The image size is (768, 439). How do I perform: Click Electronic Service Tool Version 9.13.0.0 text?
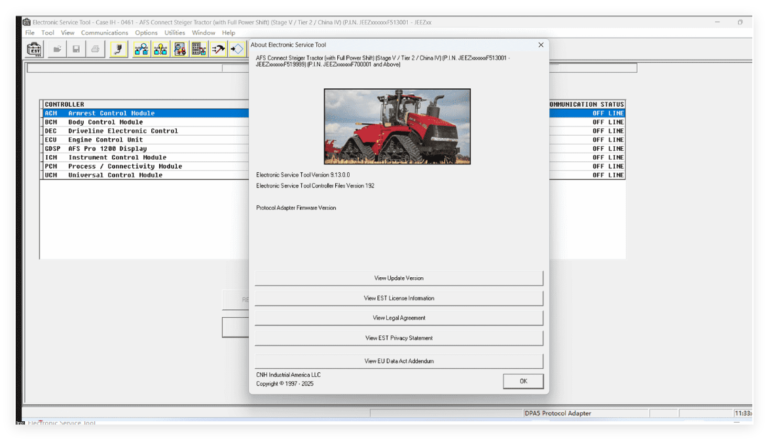click(x=303, y=175)
